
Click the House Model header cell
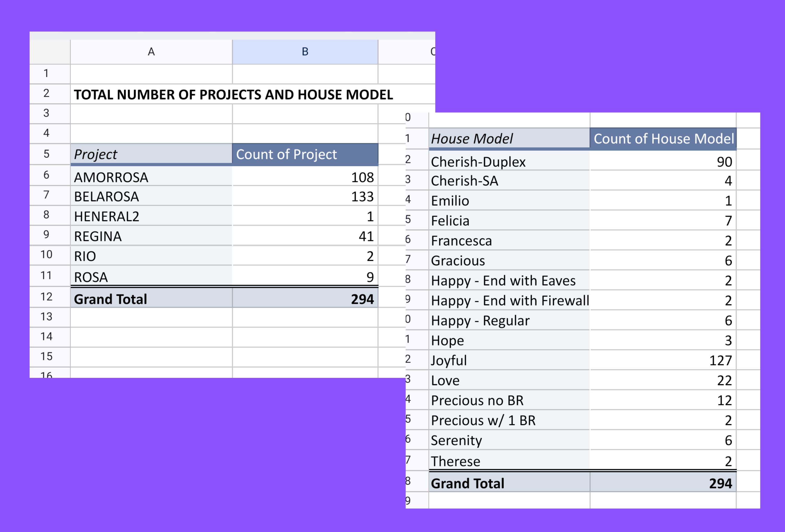509,139
